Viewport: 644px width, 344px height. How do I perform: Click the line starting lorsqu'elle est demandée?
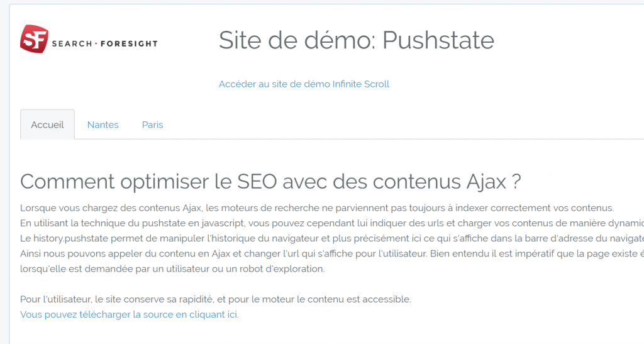[x=172, y=269]
